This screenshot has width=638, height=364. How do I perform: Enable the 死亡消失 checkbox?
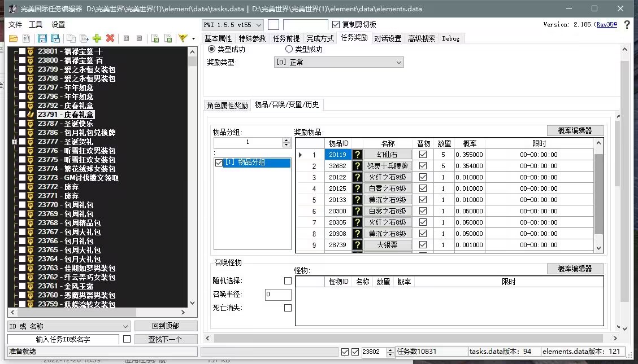[x=288, y=308]
